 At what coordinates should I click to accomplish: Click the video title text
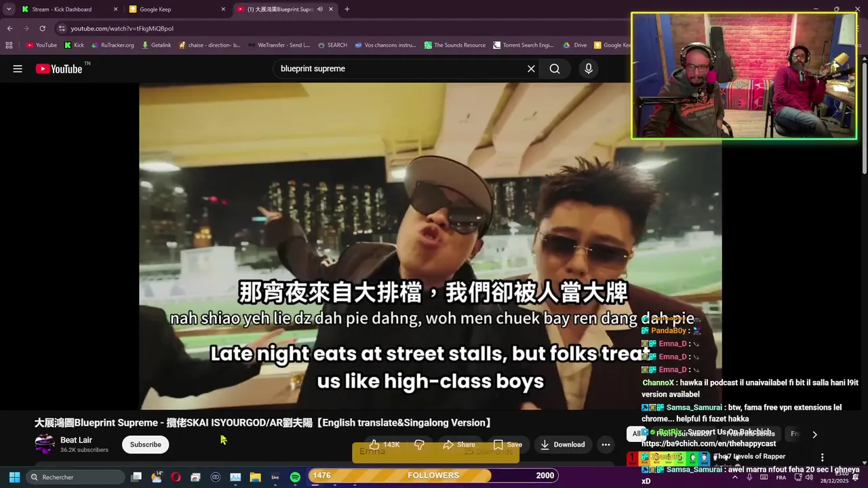(x=263, y=423)
